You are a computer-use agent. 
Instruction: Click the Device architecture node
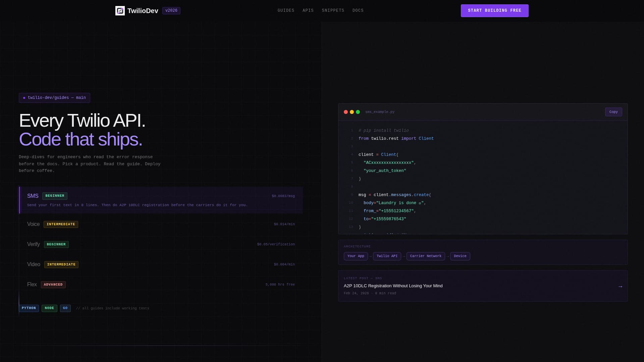point(460,256)
